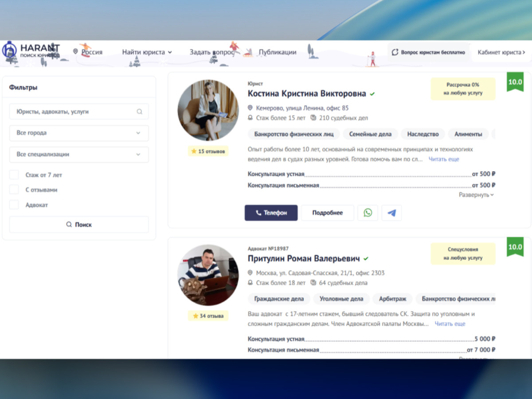Click the experience icon beside Стаж более 15 лет
The image size is (532, 399).
(x=250, y=118)
